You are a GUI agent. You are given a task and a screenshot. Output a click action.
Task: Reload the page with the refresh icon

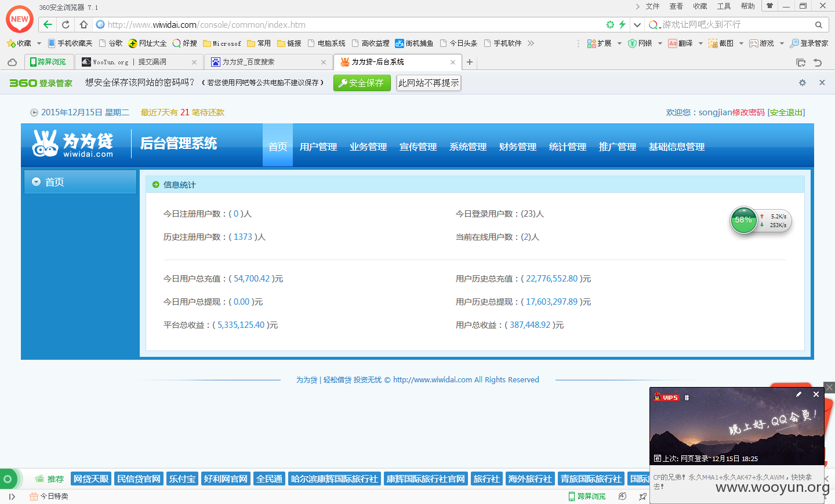[66, 24]
